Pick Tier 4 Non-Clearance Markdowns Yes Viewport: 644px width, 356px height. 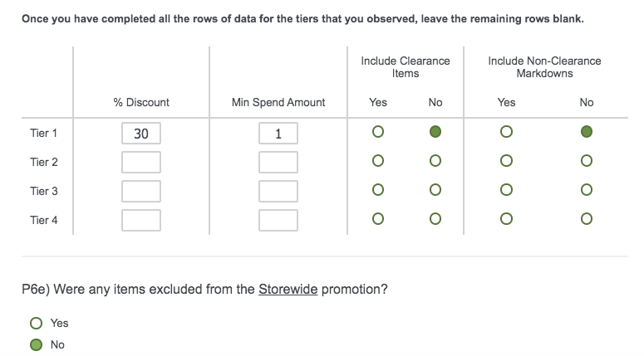click(506, 219)
